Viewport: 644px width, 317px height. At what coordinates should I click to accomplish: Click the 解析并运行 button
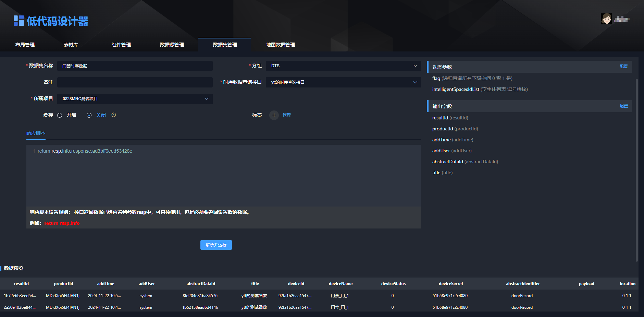click(216, 245)
